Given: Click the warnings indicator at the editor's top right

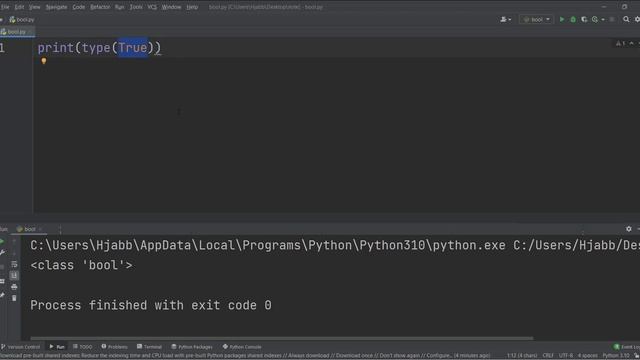Looking at the screenshot, I should [620, 44].
